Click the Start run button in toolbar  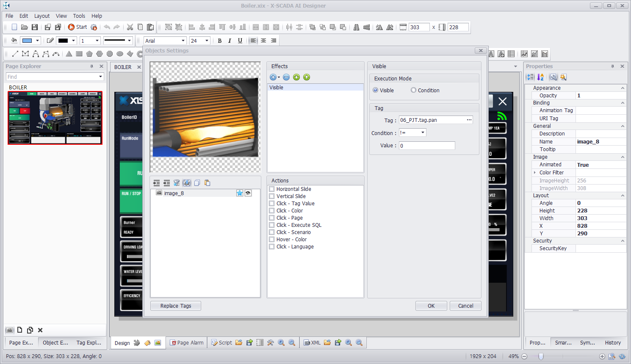[x=77, y=27]
